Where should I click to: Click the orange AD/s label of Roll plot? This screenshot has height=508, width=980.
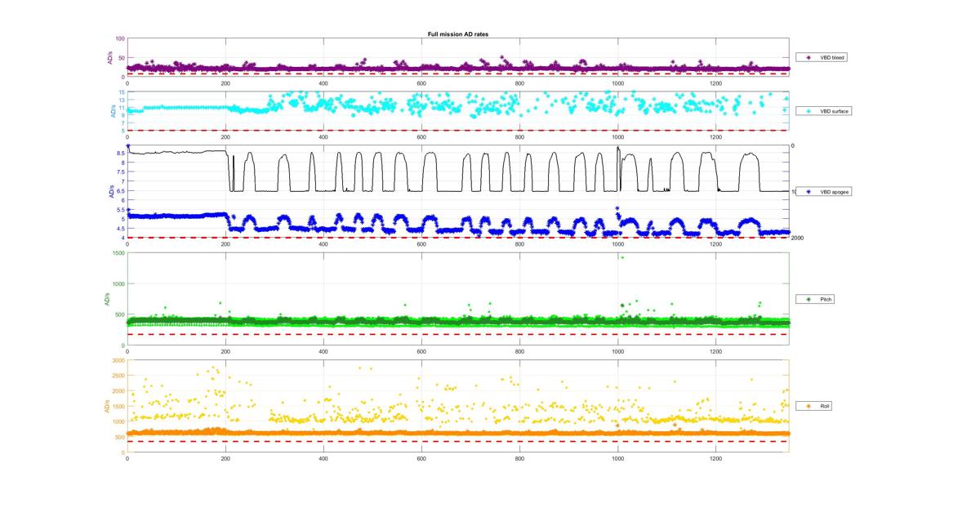105,406
